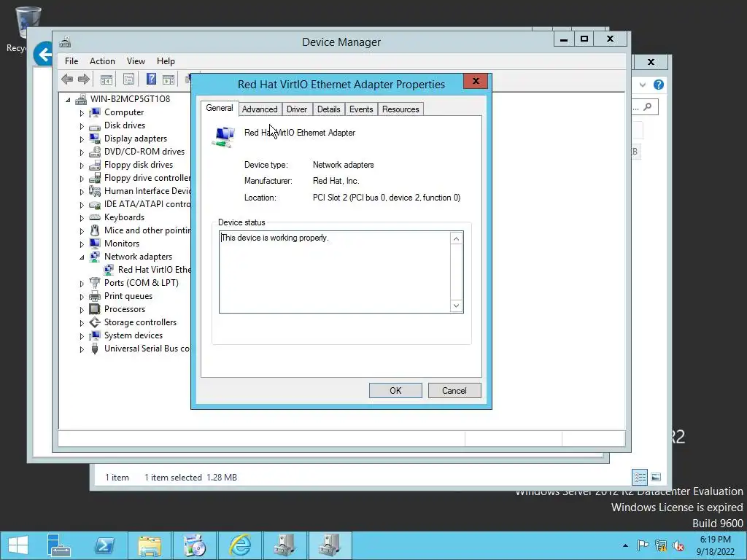
Task: Click the speaker volume icon in system tray
Action: [x=678, y=545]
